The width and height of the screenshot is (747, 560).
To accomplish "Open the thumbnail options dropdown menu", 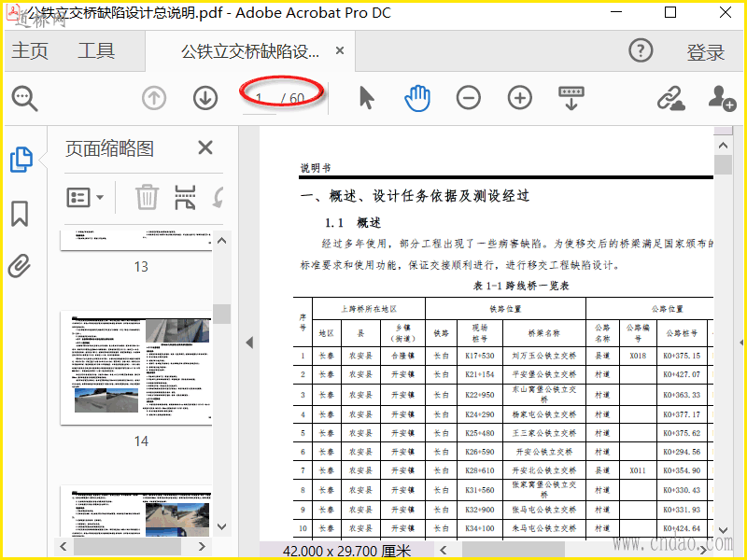I will [x=85, y=197].
